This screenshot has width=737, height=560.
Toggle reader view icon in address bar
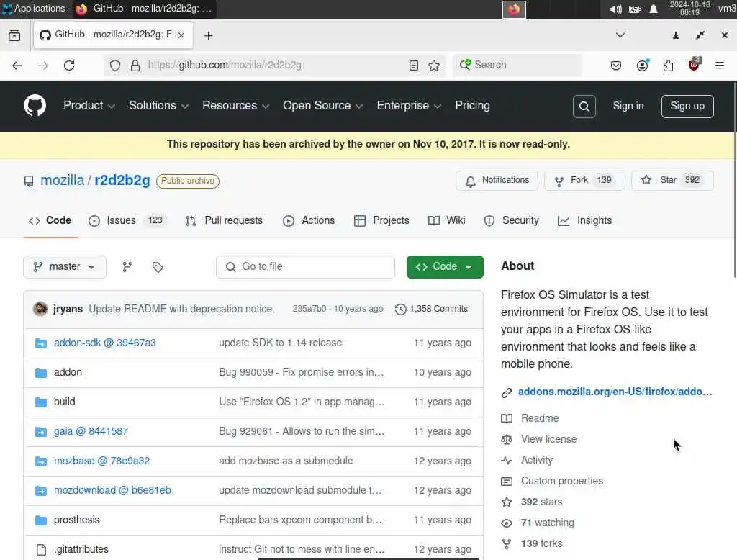414,66
